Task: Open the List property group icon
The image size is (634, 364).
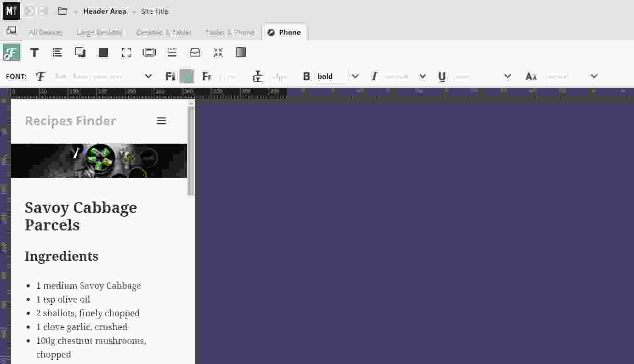Action: [x=57, y=52]
